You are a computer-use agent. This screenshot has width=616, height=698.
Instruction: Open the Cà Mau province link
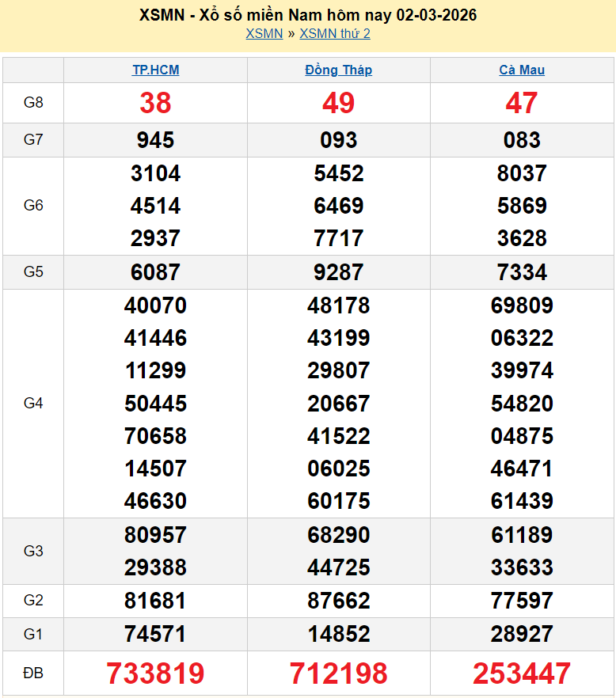point(522,70)
